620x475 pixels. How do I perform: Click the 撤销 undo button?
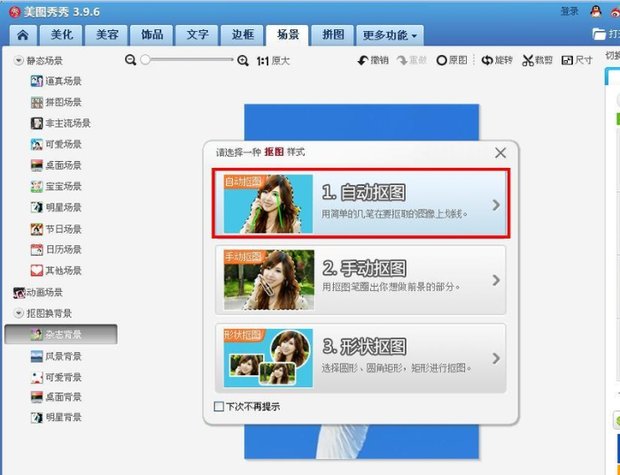(x=373, y=61)
